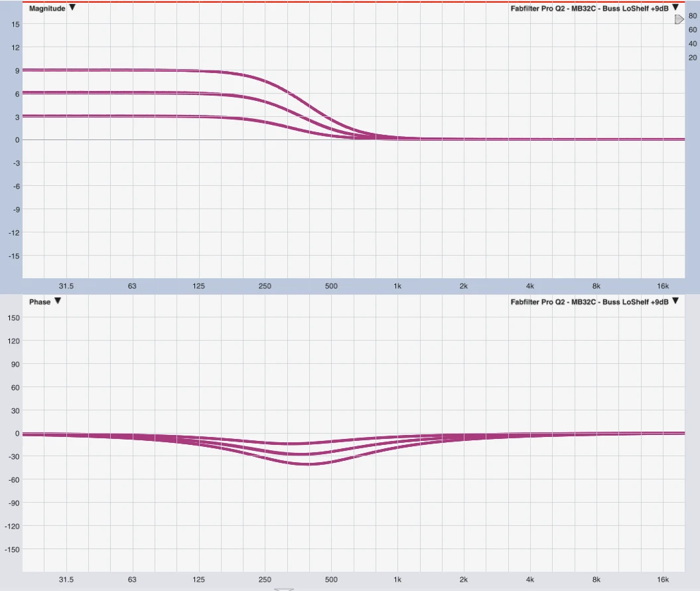Click the +9 dB low shelf curve plateau

(x=100, y=70)
